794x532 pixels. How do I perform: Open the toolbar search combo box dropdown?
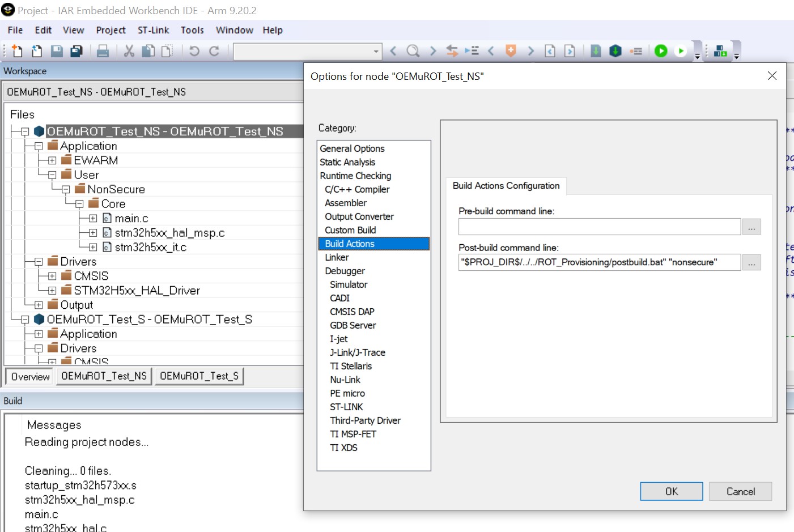coord(376,52)
